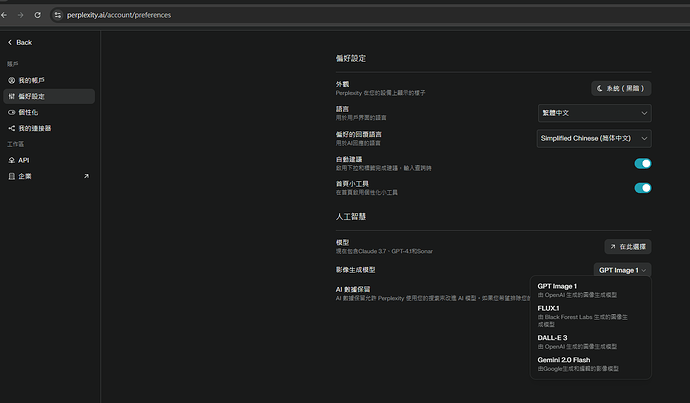Click the 工作區 sidebar section heading

point(15,144)
